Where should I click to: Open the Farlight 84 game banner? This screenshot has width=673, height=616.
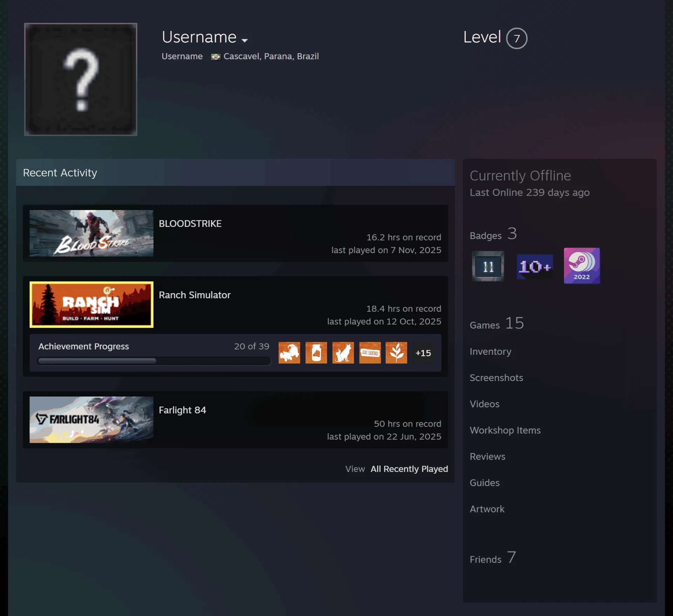click(x=91, y=420)
